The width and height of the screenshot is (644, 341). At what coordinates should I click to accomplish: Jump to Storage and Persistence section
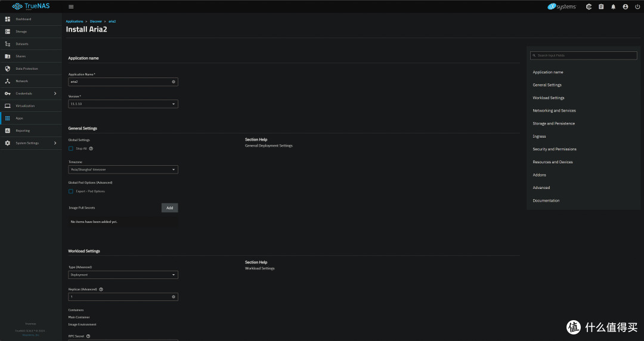(x=553, y=123)
